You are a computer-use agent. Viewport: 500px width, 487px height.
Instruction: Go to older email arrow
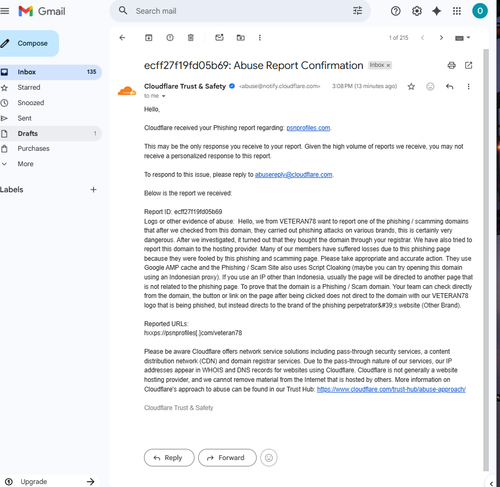click(441, 38)
